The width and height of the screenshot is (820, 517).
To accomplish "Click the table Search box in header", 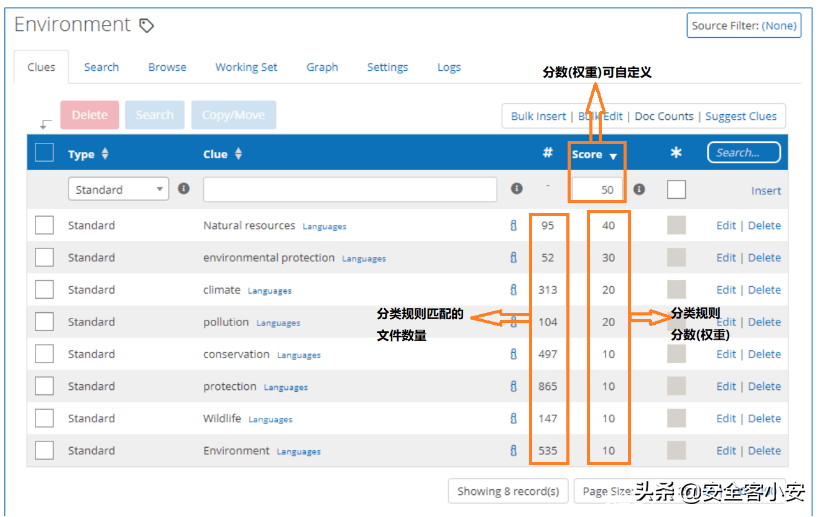I will tap(744, 153).
